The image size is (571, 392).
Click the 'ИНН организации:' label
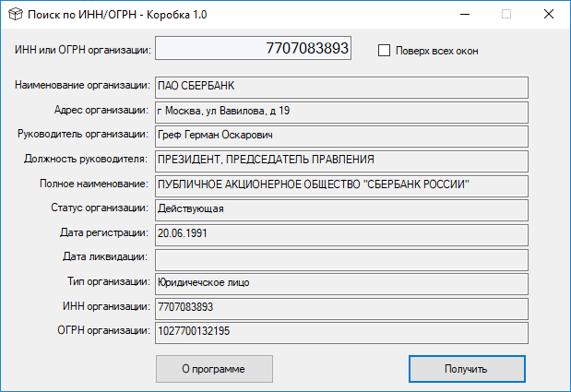pos(106,306)
